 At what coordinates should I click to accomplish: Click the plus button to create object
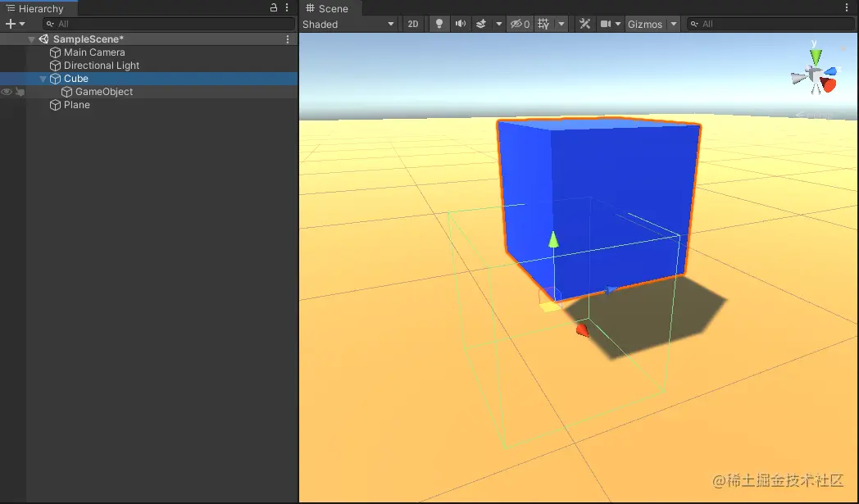click(x=10, y=24)
